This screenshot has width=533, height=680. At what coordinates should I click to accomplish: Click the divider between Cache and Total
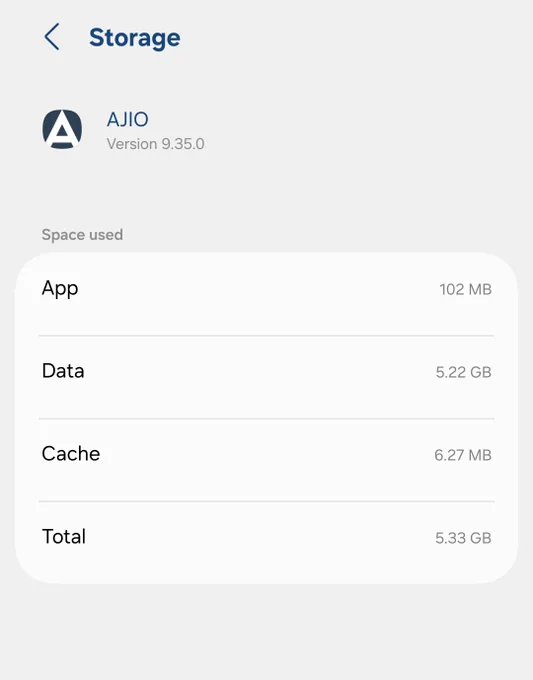coord(266,501)
